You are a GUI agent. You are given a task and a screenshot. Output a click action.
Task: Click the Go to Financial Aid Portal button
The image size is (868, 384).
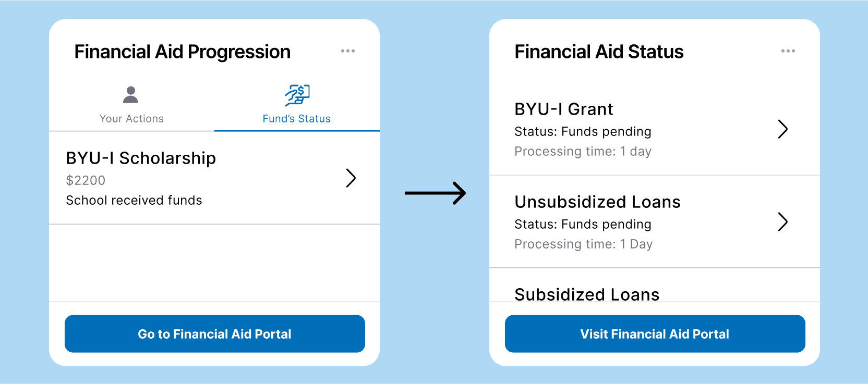215,334
